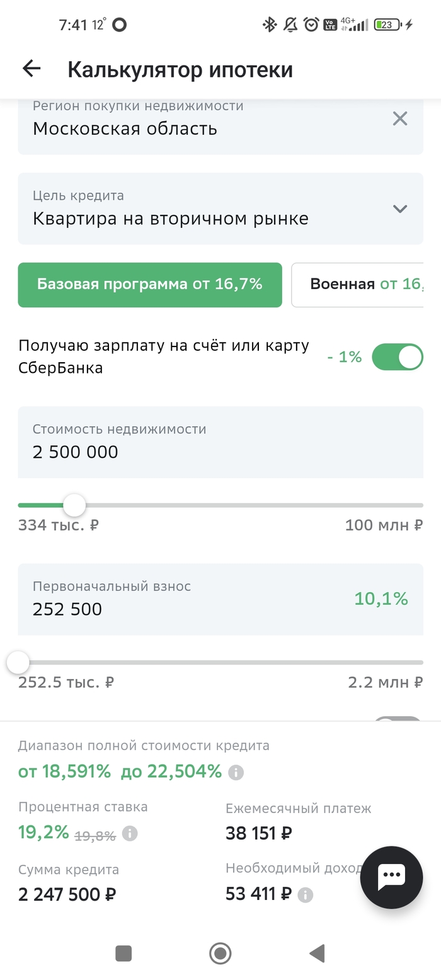The width and height of the screenshot is (441, 980).
Task: Select the base program tab
Action: tap(150, 285)
